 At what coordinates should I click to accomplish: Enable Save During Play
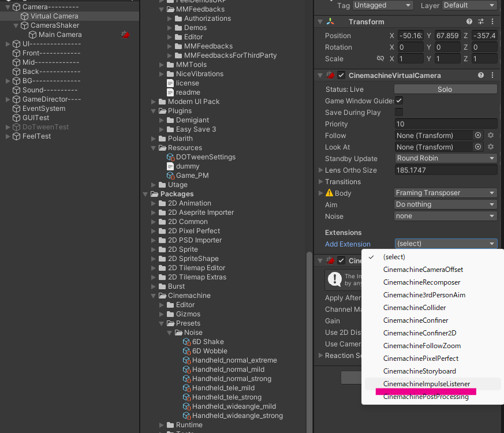tap(399, 112)
